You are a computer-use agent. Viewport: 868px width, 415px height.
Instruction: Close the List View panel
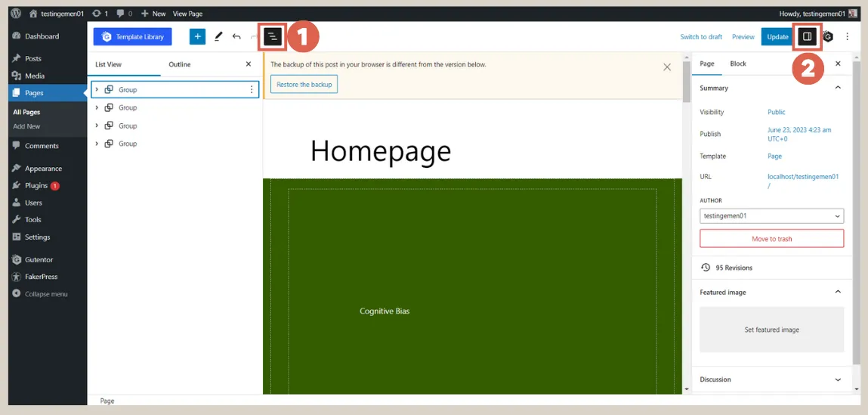[x=249, y=64]
